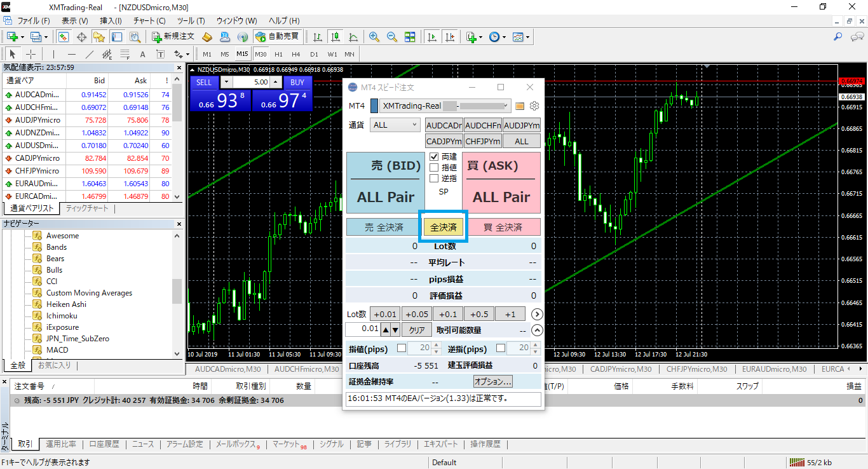This screenshot has height=469, width=868.
Task: Check the 指値 checkbox under 両建
Action: [434, 167]
